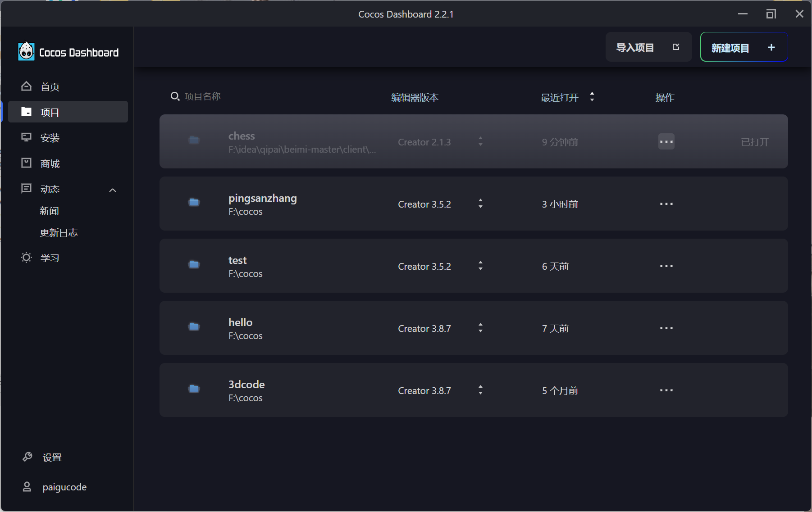Screen dimensions: 812x512
Task: Click the test project folder icon
Action: coord(194,264)
